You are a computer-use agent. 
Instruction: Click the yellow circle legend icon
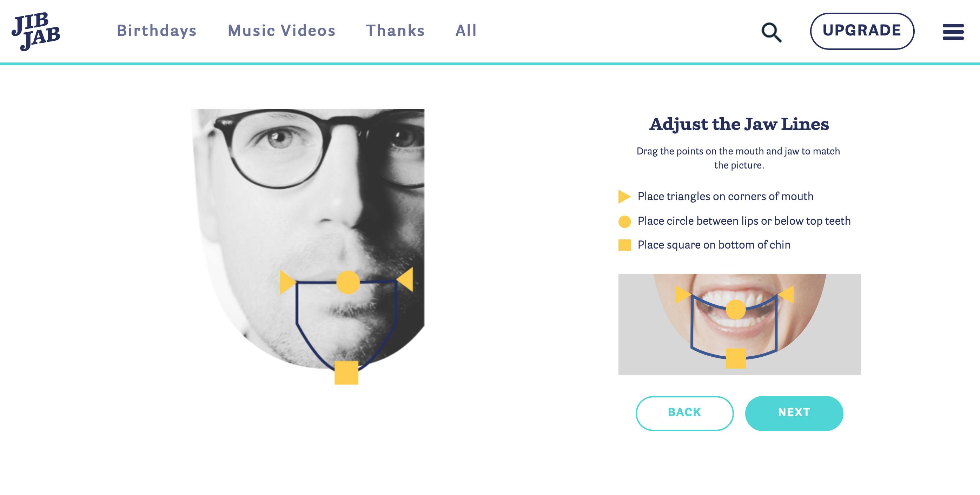click(x=625, y=222)
